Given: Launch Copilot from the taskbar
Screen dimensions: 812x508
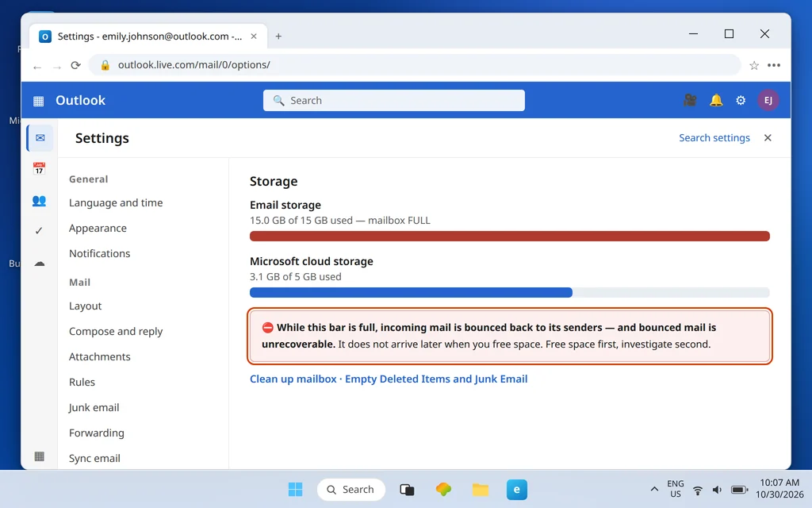Looking at the screenshot, I should (x=443, y=489).
